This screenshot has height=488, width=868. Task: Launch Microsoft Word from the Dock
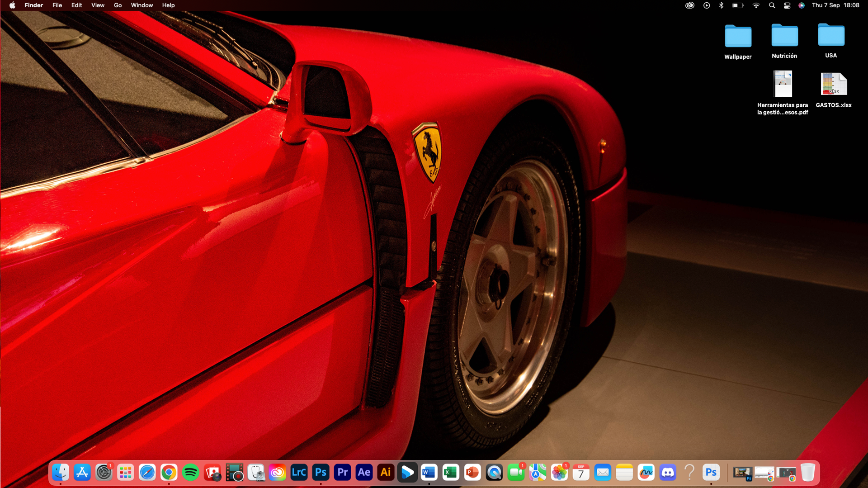429,473
